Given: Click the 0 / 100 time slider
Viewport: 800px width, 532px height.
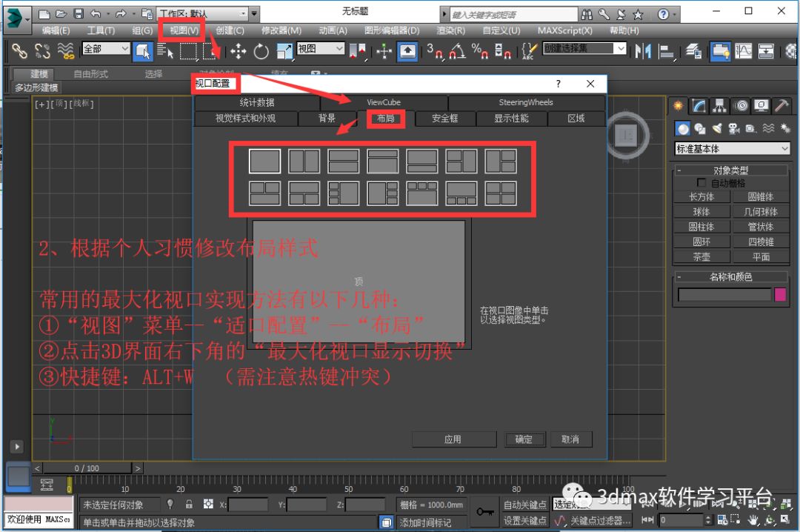Looking at the screenshot, I should pyautogui.click(x=87, y=468).
